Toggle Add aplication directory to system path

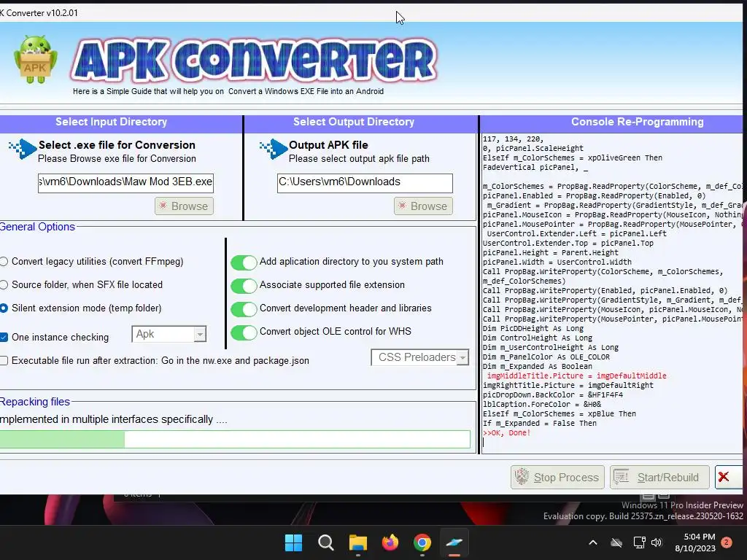(x=244, y=262)
